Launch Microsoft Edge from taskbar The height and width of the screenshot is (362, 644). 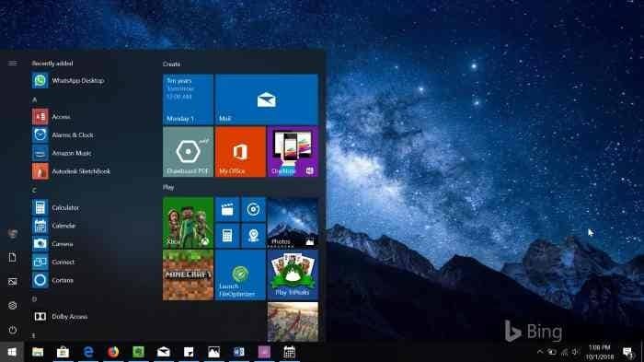88,352
